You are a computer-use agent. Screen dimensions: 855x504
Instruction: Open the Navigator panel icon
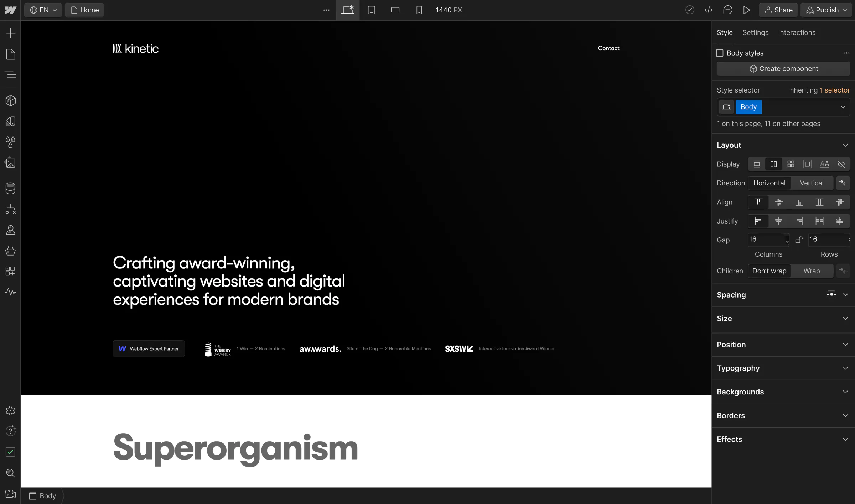point(10,75)
